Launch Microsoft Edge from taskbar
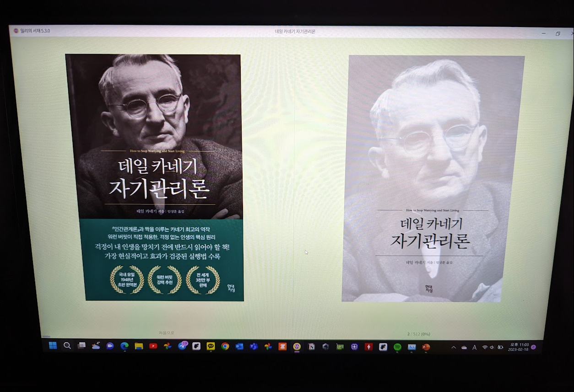This screenshot has height=392, width=574. (124, 346)
